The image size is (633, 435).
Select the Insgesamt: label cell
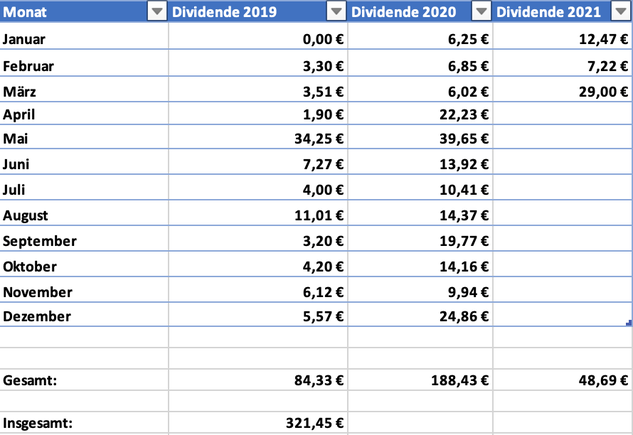pyautogui.click(x=84, y=423)
